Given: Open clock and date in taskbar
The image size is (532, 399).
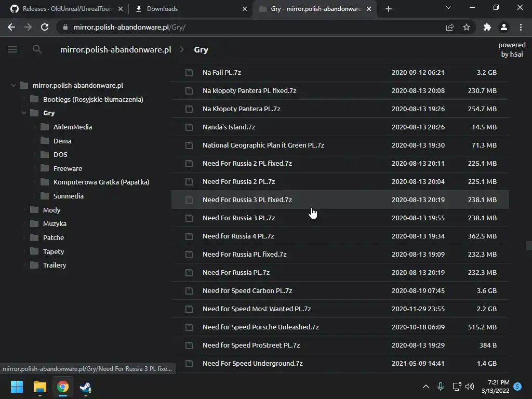Looking at the screenshot, I should [495, 387].
